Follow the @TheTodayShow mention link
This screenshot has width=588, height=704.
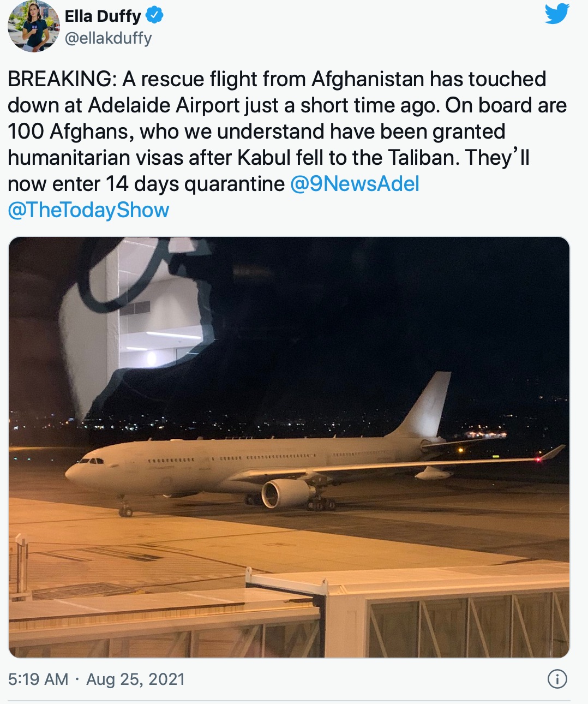tap(88, 210)
